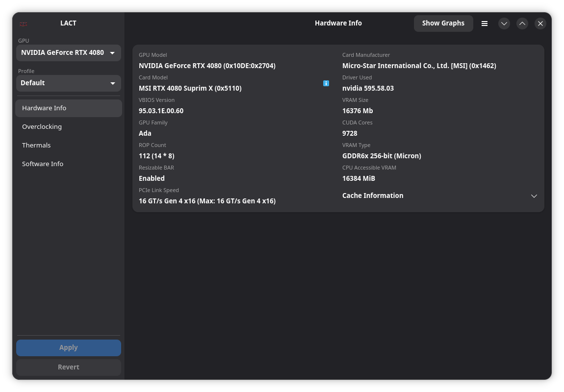This screenshot has height=392, width=564.
Task: Select CPU Accessible VRAM value 16384 MiB
Action: [359, 178]
